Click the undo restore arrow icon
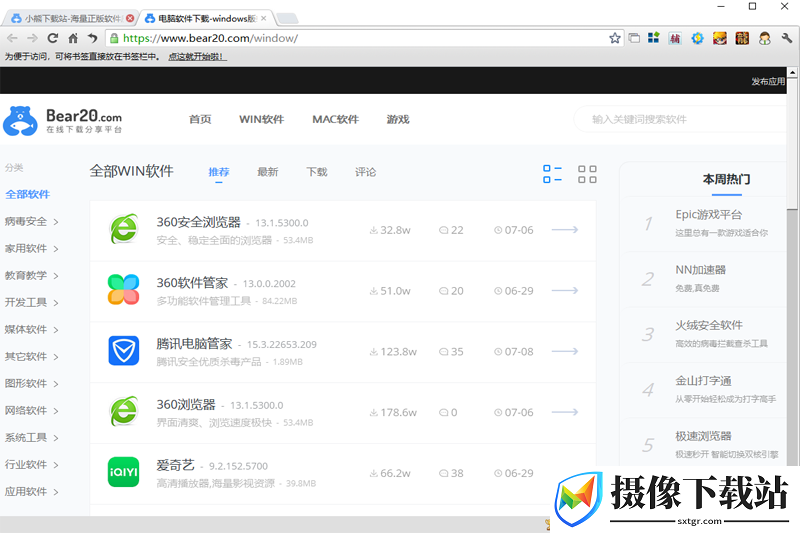The width and height of the screenshot is (800, 533). pyautogui.click(x=92, y=38)
